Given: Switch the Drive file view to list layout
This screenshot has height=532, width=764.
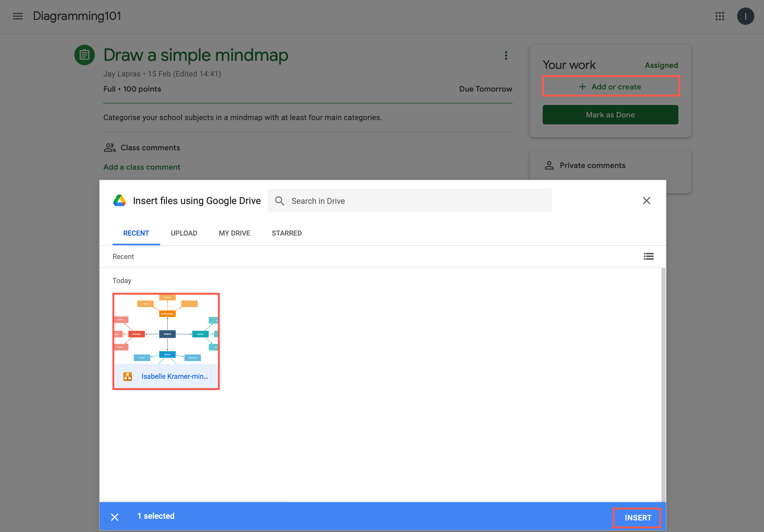Looking at the screenshot, I should tap(649, 256).
